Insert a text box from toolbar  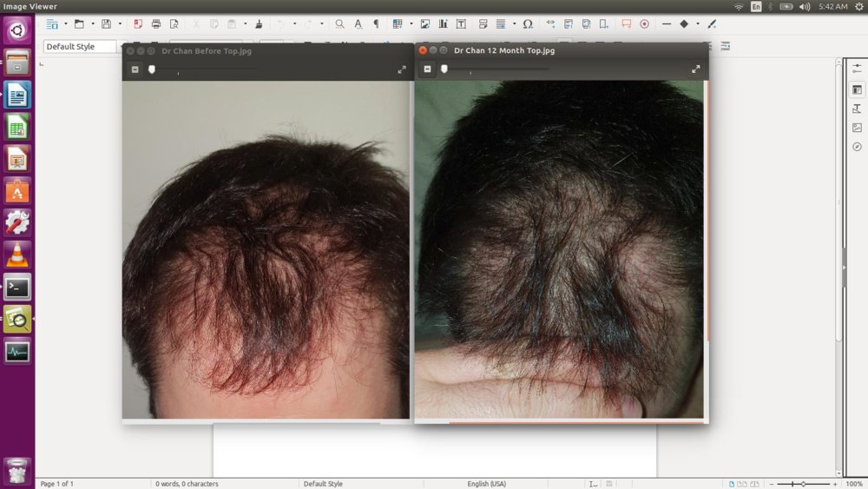(461, 24)
